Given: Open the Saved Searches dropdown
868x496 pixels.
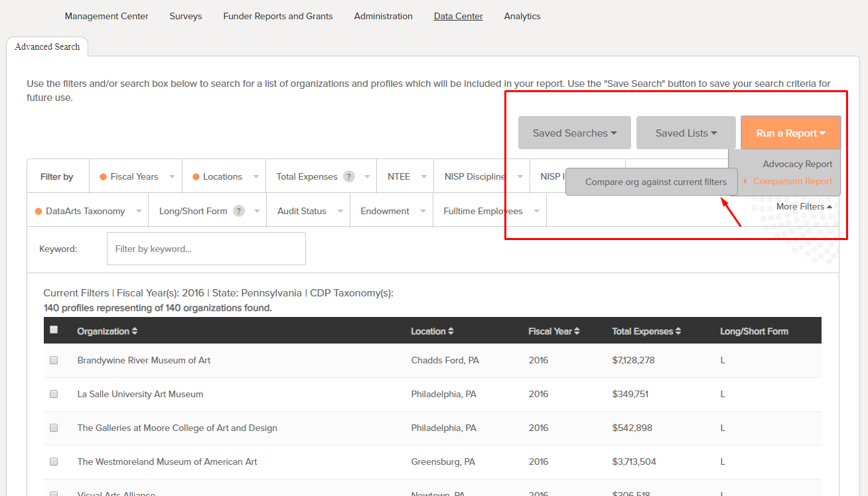Looking at the screenshot, I should click(x=574, y=133).
